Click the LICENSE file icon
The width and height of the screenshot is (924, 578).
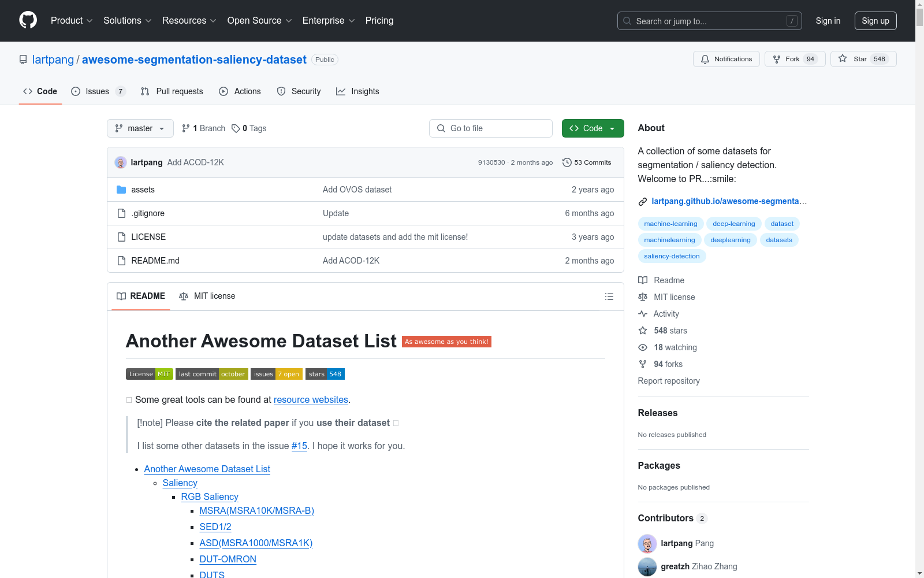click(121, 237)
